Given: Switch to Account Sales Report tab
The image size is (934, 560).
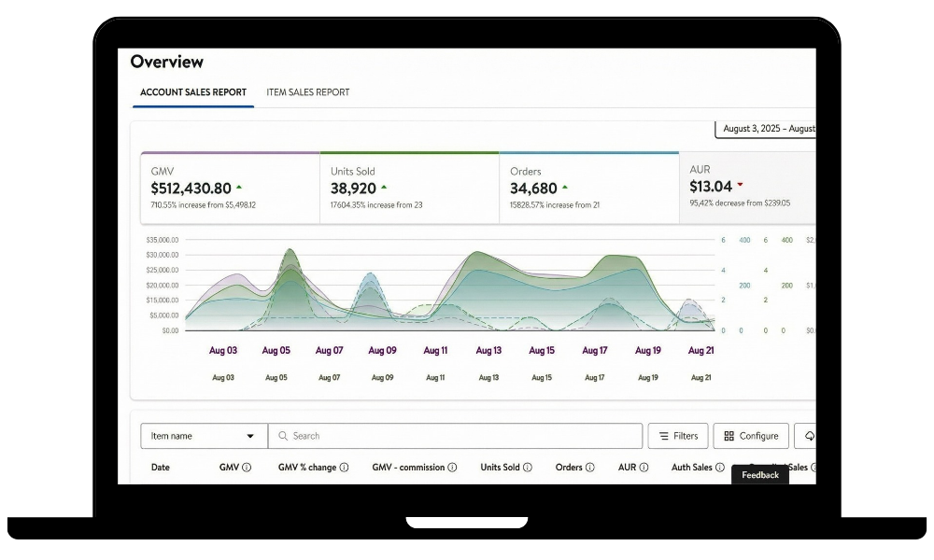Looking at the screenshot, I should pos(193,92).
